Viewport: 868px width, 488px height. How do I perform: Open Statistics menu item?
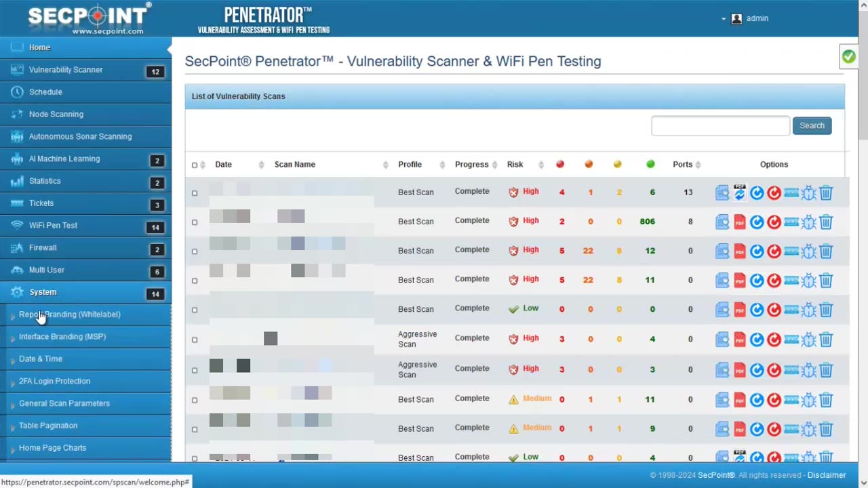point(85,181)
